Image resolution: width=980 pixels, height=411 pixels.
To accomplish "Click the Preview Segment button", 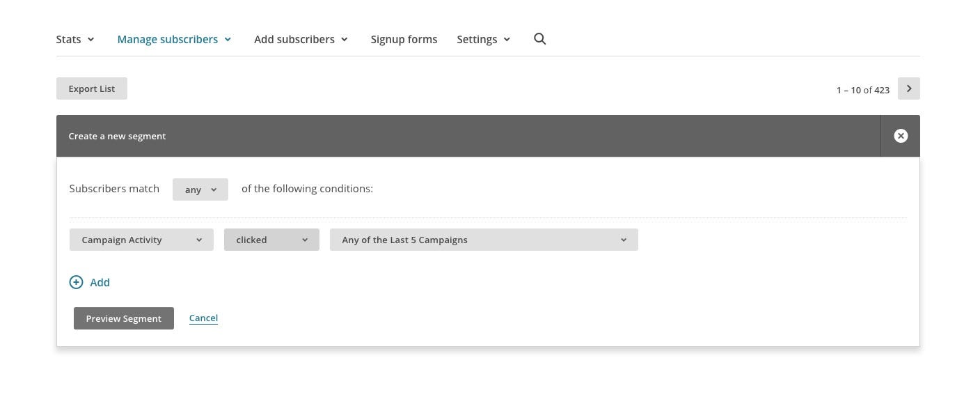I will point(123,318).
